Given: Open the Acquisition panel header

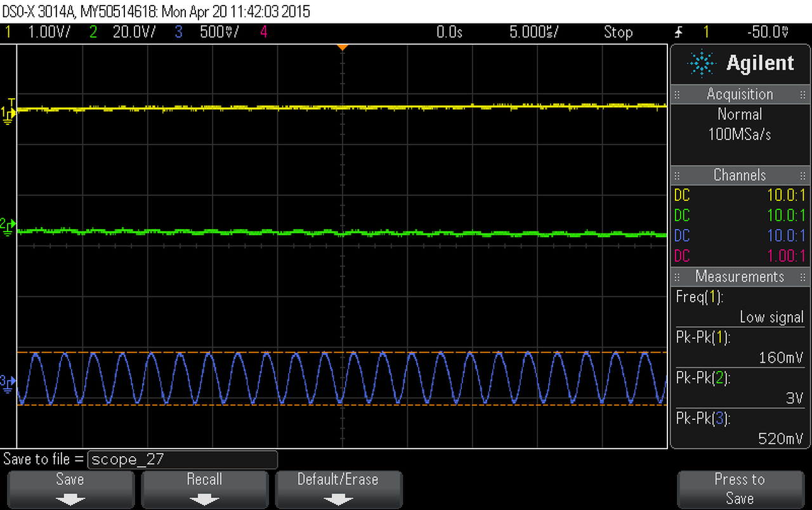Looking at the screenshot, I should (x=740, y=94).
